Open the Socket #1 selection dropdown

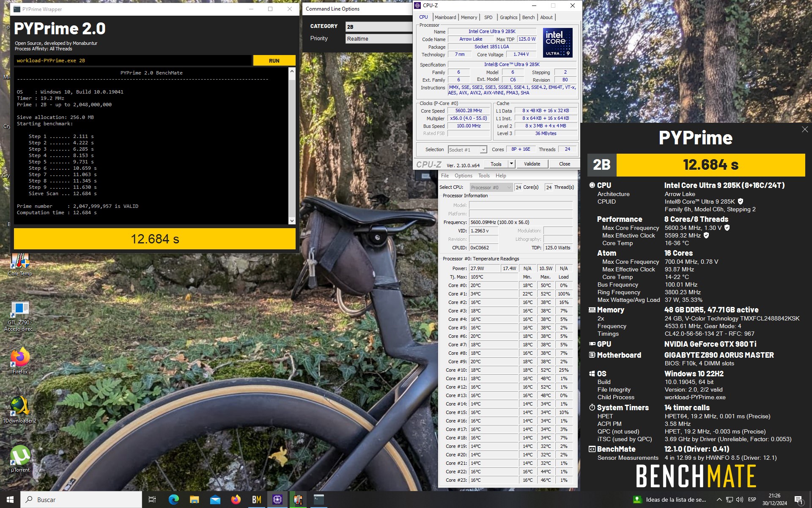coord(467,149)
